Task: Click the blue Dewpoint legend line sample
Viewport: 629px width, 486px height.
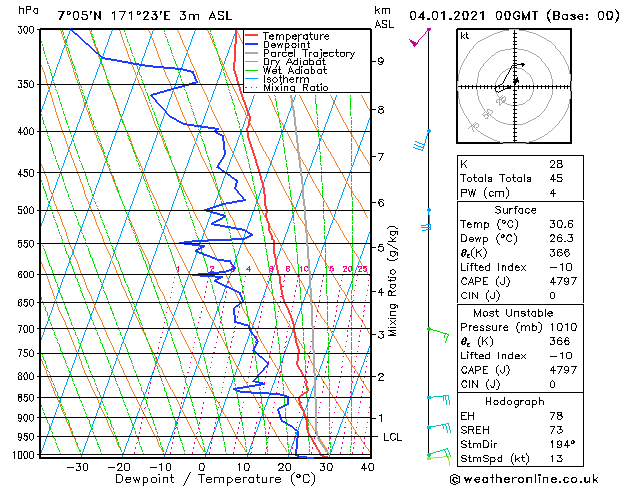Action: coord(252,45)
